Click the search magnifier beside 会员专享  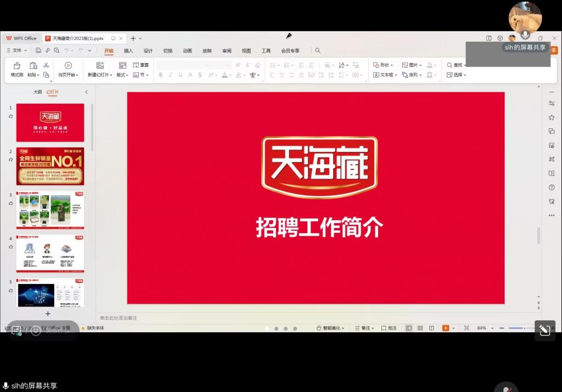coord(317,50)
